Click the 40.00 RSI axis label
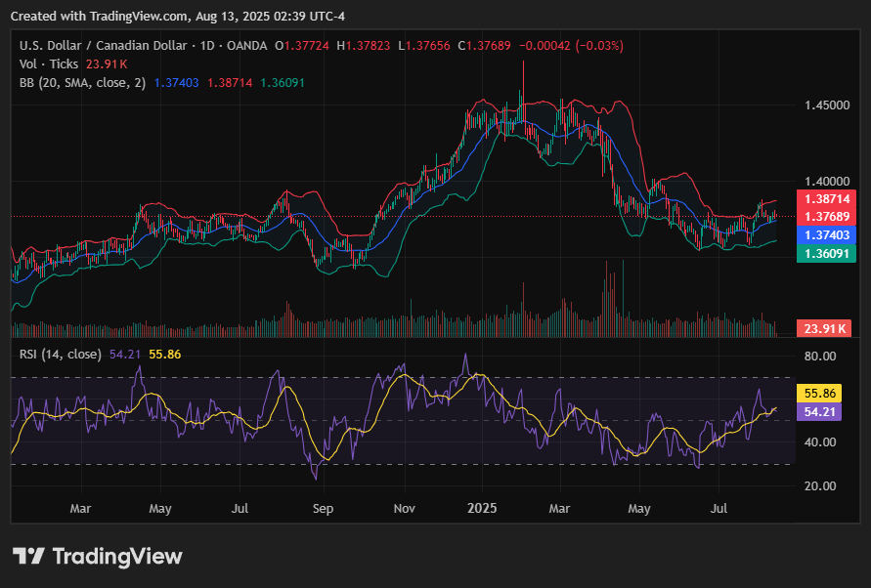The image size is (871, 588). (x=820, y=442)
